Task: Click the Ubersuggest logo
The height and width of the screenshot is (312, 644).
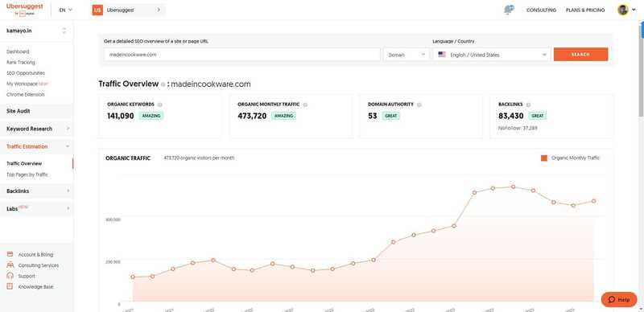Action: point(24,10)
